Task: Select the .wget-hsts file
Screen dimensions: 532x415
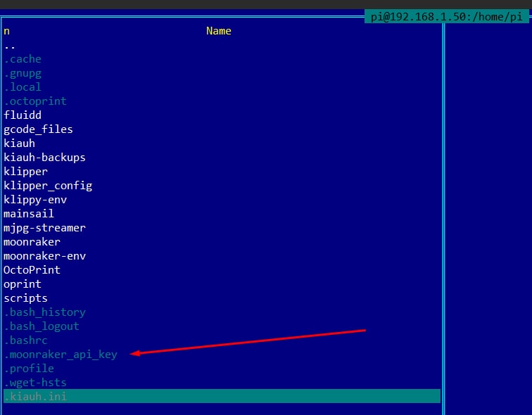Action: [x=35, y=383]
